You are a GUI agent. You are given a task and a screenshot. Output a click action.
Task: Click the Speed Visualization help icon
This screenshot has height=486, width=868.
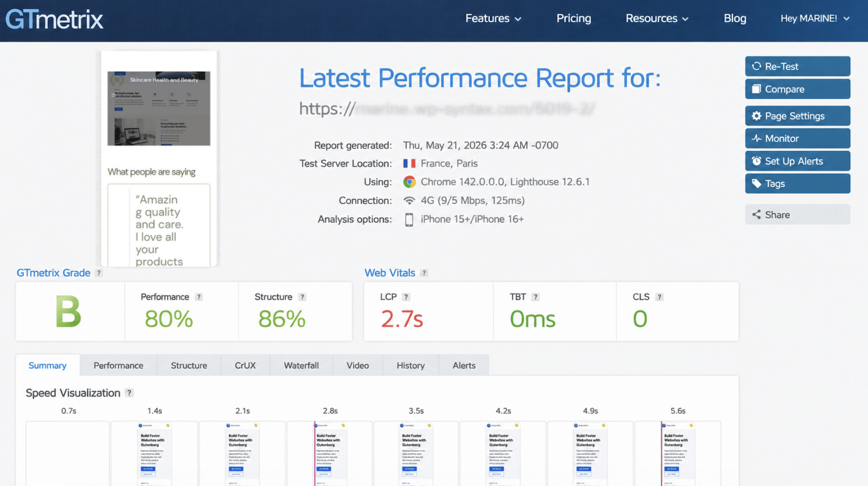point(129,393)
